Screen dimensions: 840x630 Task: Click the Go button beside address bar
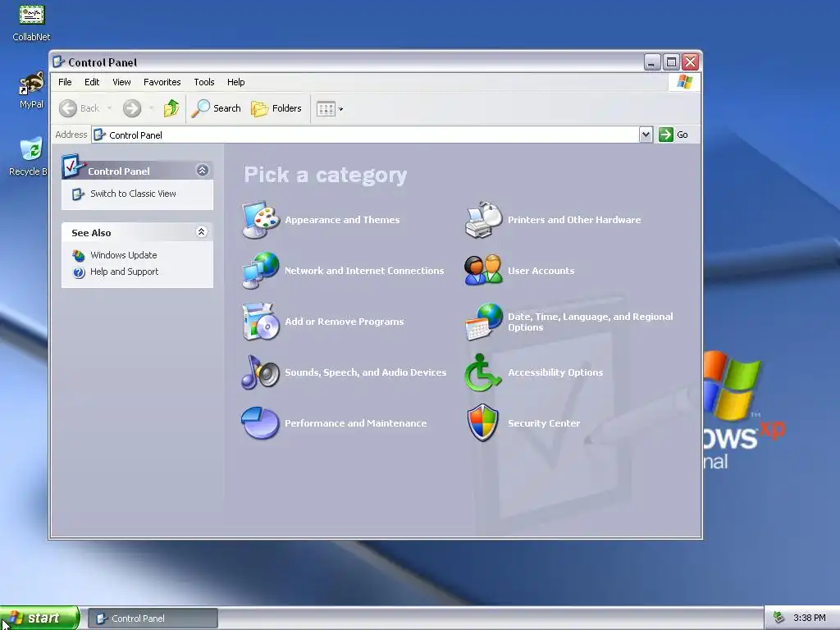pos(673,135)
